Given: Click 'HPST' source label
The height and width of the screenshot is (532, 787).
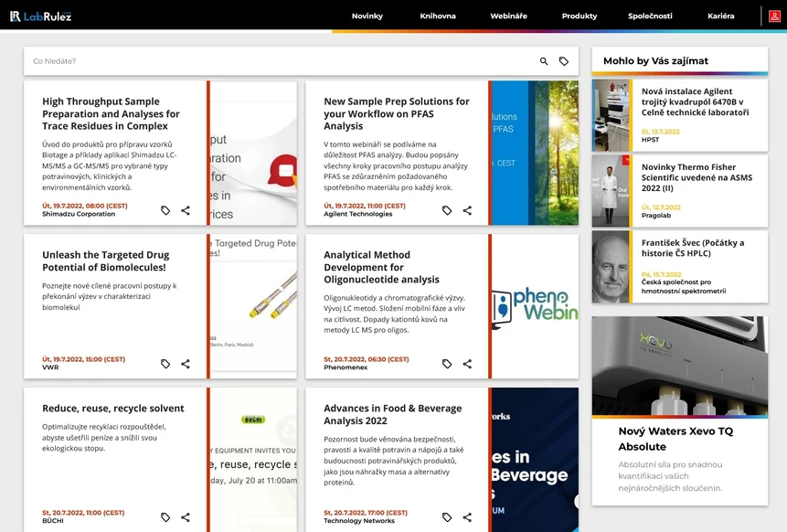Looking at the screenshot, I should (x=650, y=140).
